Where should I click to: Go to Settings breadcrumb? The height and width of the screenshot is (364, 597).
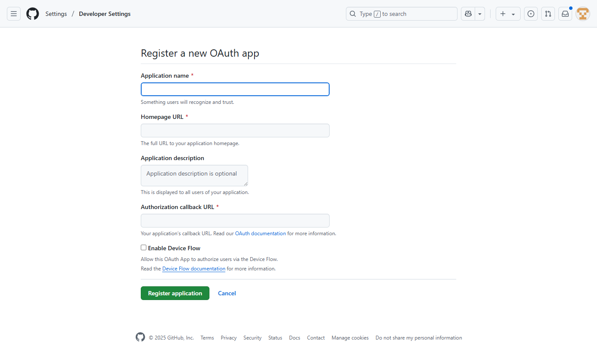(x=56, y=14)
